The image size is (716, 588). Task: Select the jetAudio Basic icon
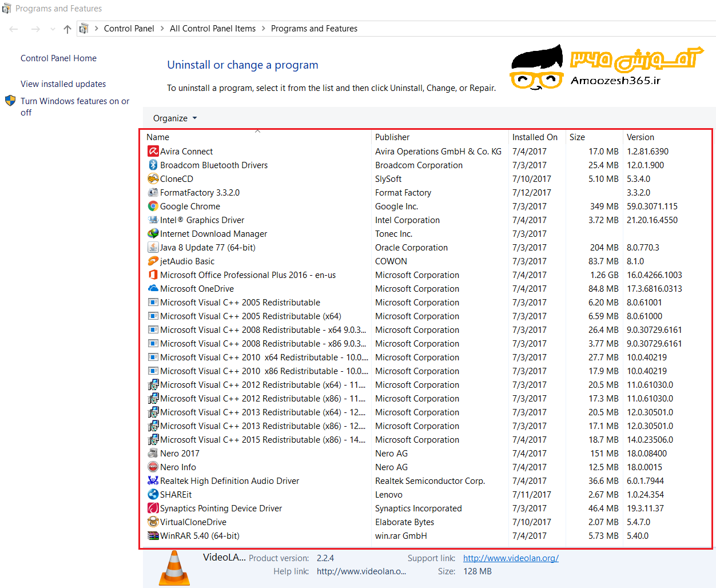pos(153,261)
